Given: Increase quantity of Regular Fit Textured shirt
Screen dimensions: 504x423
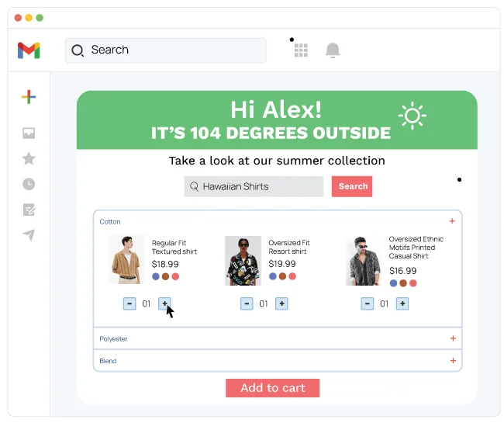Looking at the screenshot, I should (164, 303).
